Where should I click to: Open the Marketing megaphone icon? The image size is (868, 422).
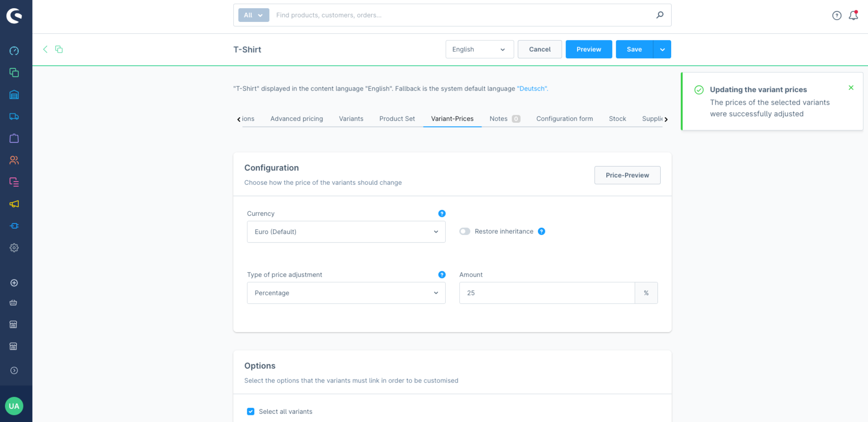14,204
